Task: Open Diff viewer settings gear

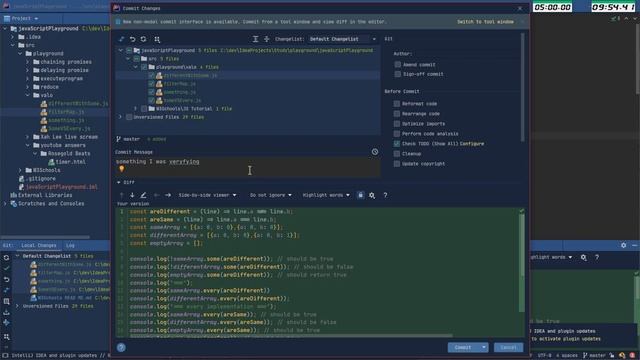Action: click(372, 195)
